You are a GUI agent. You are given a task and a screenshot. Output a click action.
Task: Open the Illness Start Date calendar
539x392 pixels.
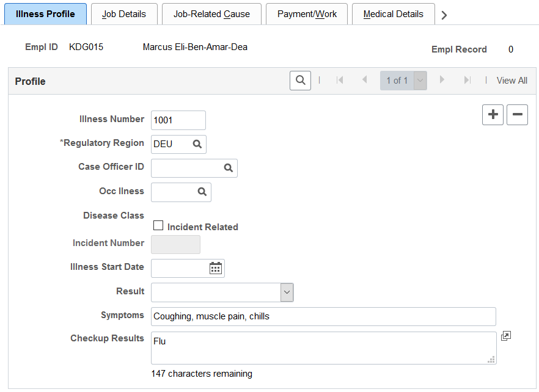216,268
